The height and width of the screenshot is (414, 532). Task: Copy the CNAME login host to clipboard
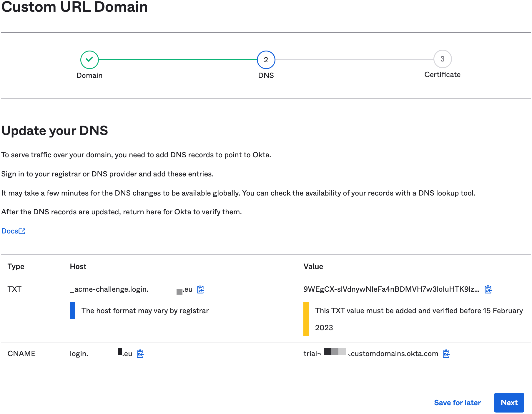pyautogui.click(x=140, y=354)
